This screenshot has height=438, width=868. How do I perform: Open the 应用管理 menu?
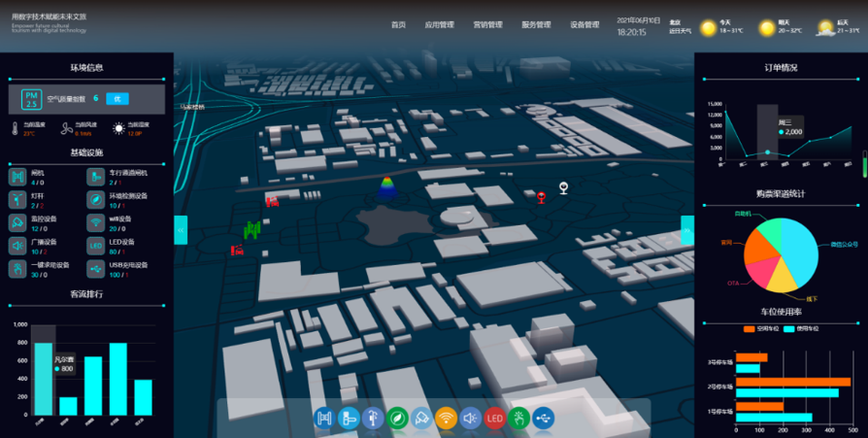[439, 24]
